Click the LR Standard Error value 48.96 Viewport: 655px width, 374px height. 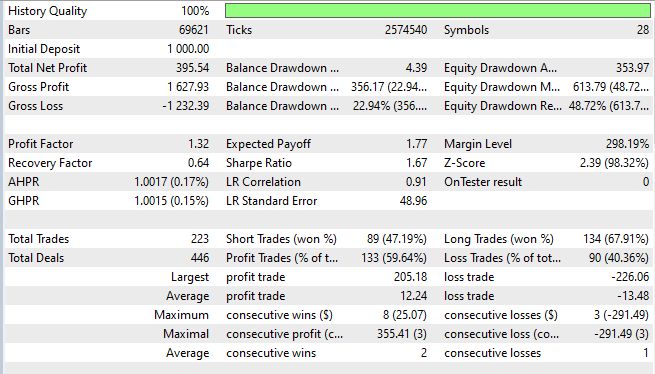click(414, 201)
